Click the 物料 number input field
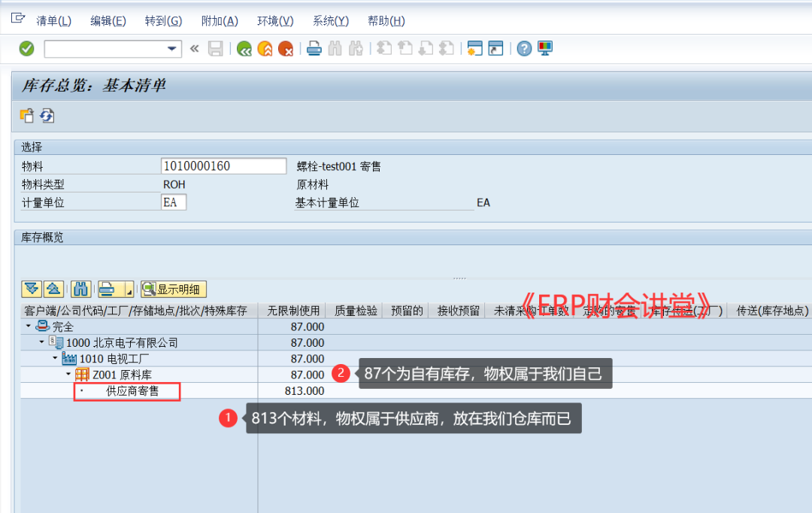Viewport: 812px width, 513px height. point(223,166)
